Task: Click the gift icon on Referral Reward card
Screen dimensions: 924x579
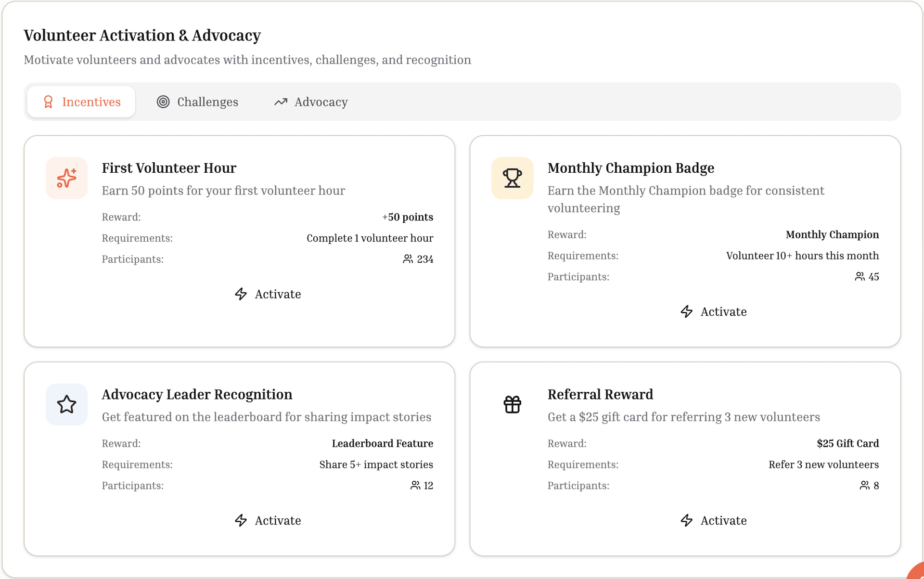Action: (x=512, y=404)
